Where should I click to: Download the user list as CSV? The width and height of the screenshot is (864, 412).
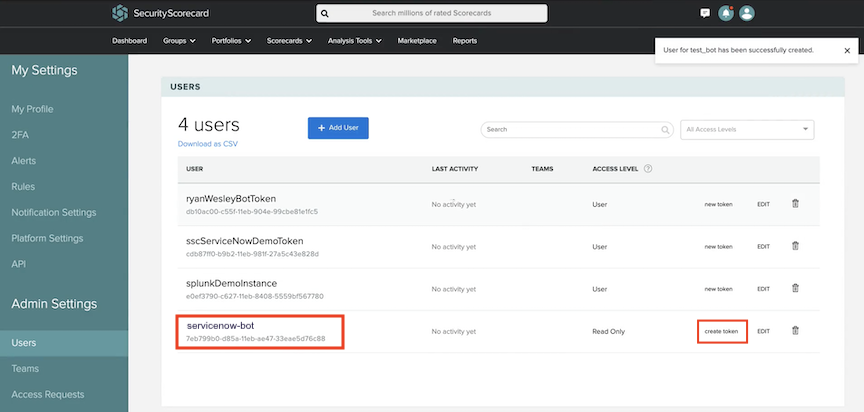click(x=208, y=144)
